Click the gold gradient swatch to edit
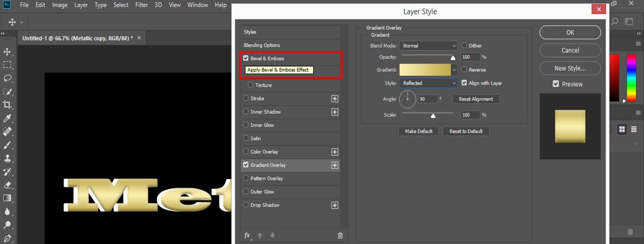Screen dimensions: 644x244 (425, 70)
